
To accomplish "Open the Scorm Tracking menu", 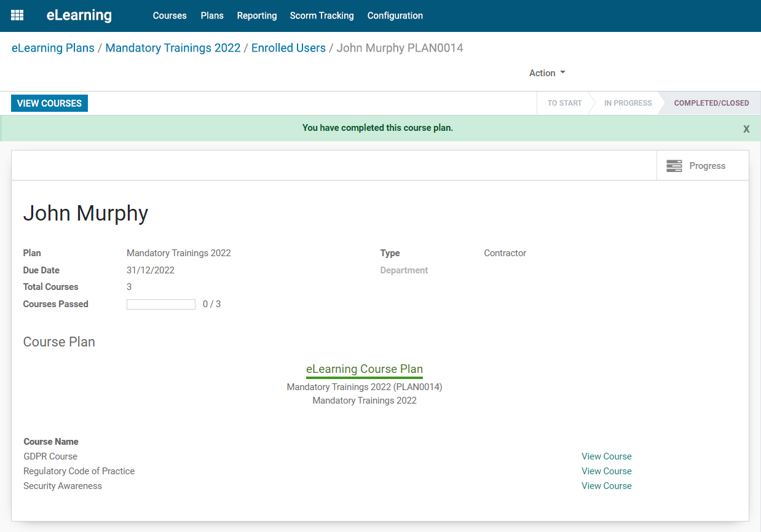I will [x=322, y=16].
